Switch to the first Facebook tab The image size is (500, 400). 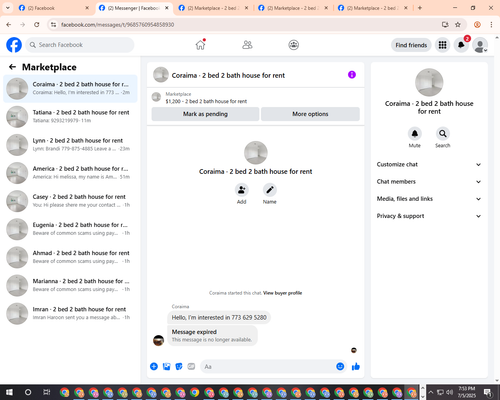click(53, 8)
